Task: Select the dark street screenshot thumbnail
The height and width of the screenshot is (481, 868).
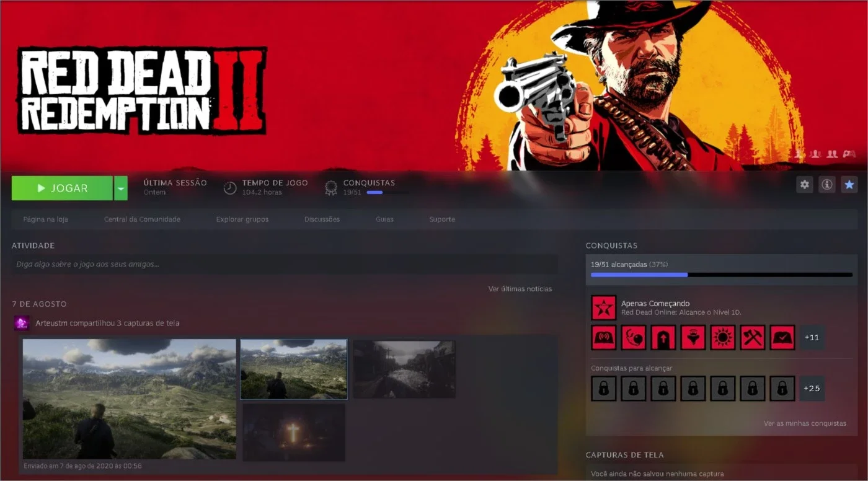Action: click(404, 369)
